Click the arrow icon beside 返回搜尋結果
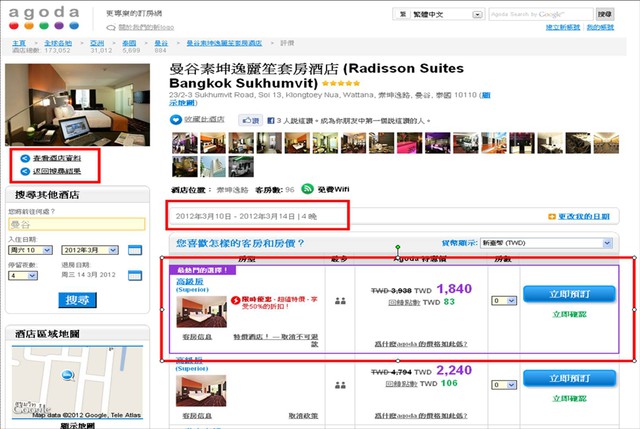The image size is (640, 429). (x=25, y=171)
